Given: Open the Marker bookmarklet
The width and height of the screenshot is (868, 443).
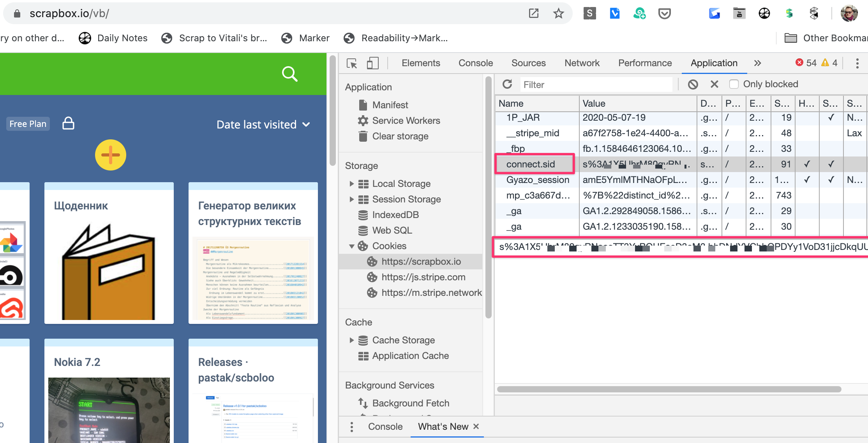Looking at the screenshot, I should pos(305,38).
